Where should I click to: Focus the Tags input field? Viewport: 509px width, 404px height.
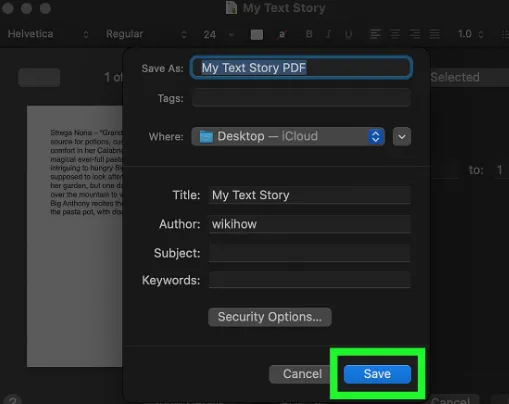click(301, 98)
